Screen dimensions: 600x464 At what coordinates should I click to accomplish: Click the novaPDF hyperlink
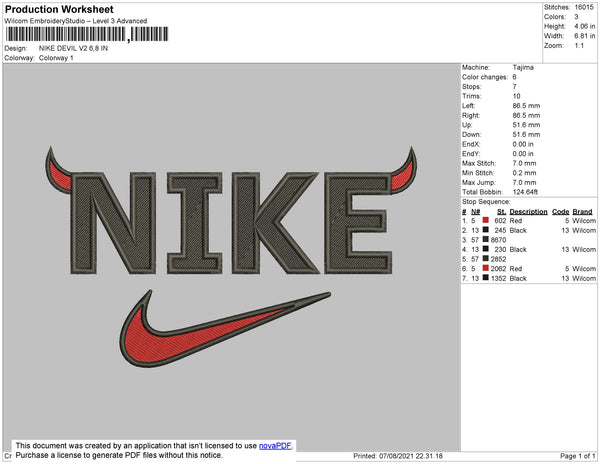point(275,446)
